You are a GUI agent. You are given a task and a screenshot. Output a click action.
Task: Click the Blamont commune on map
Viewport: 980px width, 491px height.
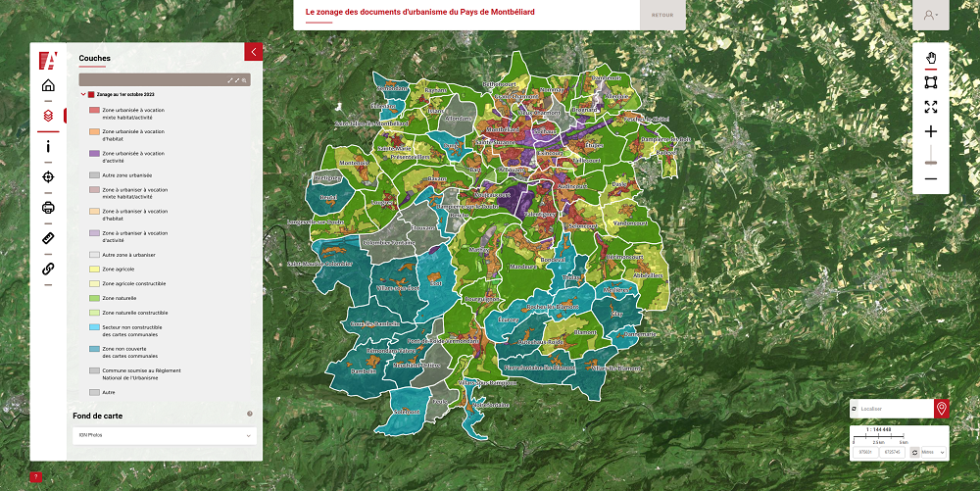tap(585, 333)
